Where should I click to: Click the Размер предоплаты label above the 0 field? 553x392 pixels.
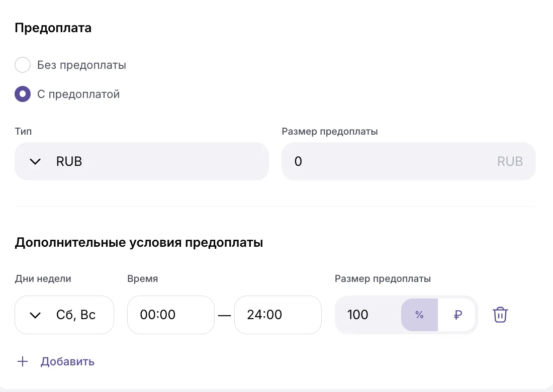(x=330, y=132)
